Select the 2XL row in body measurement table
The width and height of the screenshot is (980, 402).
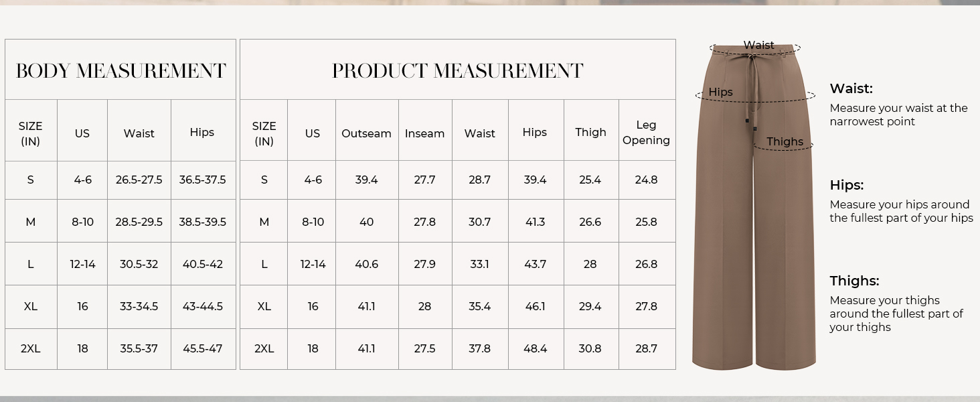pos(120,348)
